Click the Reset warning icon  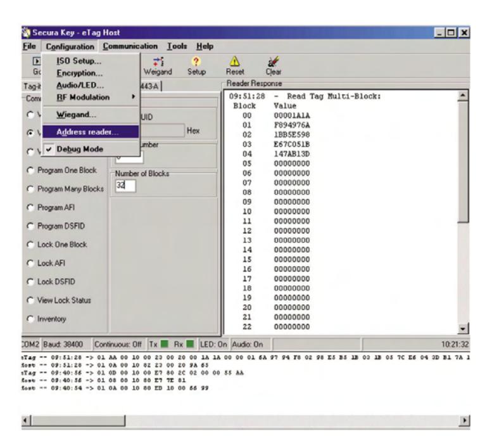tap(235, 67)
